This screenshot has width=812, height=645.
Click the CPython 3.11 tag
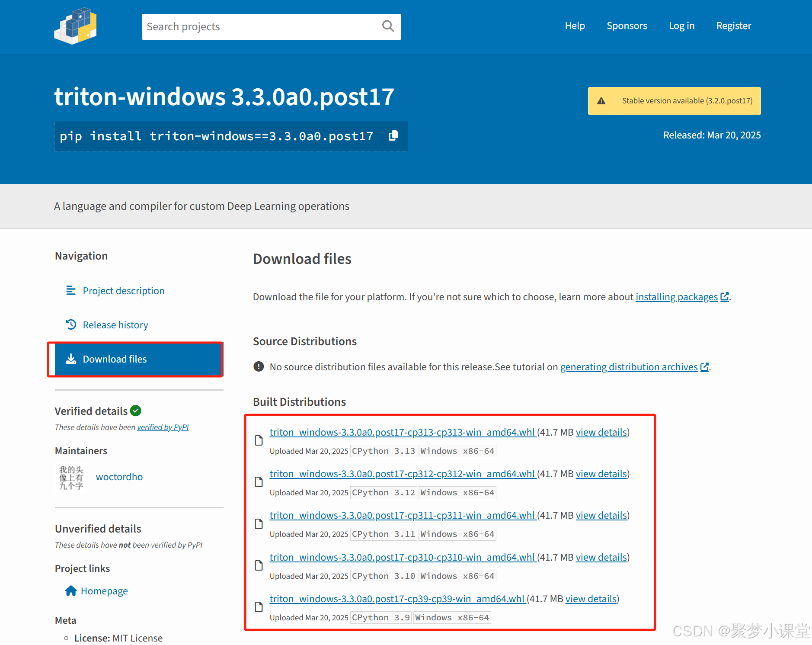point(384,534)
